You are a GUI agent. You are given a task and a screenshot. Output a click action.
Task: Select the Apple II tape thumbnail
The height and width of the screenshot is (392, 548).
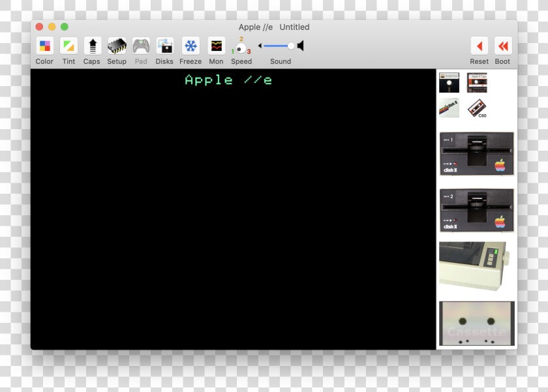pyautogui.click(x=477, y=83)
